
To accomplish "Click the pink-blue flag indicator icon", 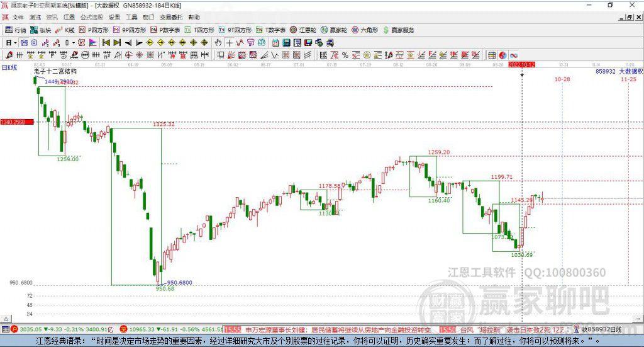I will (x=93, y=43).
